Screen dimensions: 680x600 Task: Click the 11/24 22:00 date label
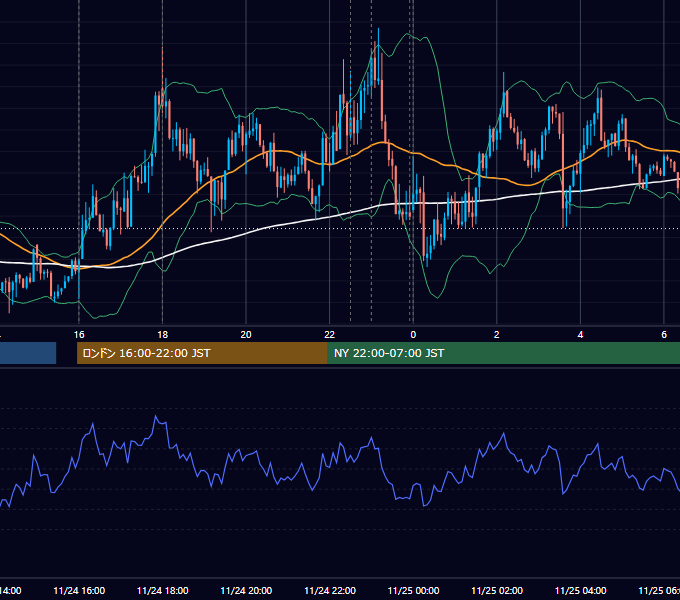tap(330, 590)
